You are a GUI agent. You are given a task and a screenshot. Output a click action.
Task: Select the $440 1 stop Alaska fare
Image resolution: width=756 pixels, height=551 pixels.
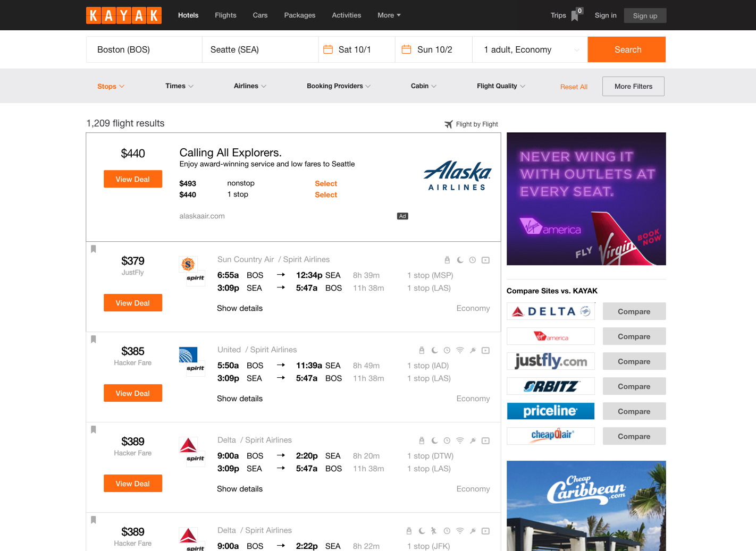pos(326,194)
